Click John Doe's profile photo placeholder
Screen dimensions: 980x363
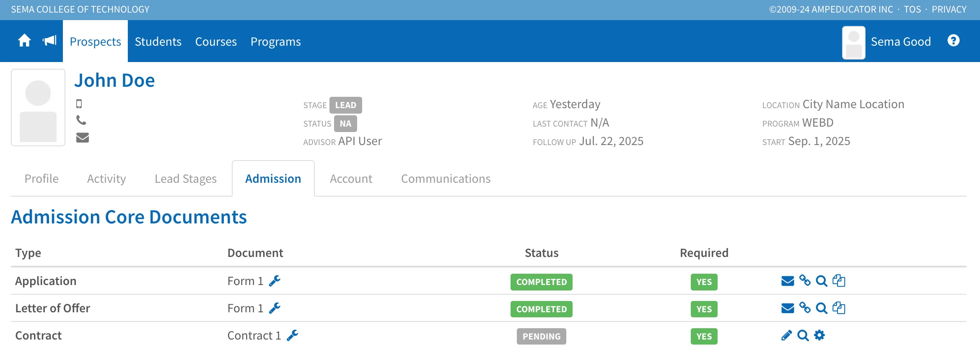(x=38, y=108)
